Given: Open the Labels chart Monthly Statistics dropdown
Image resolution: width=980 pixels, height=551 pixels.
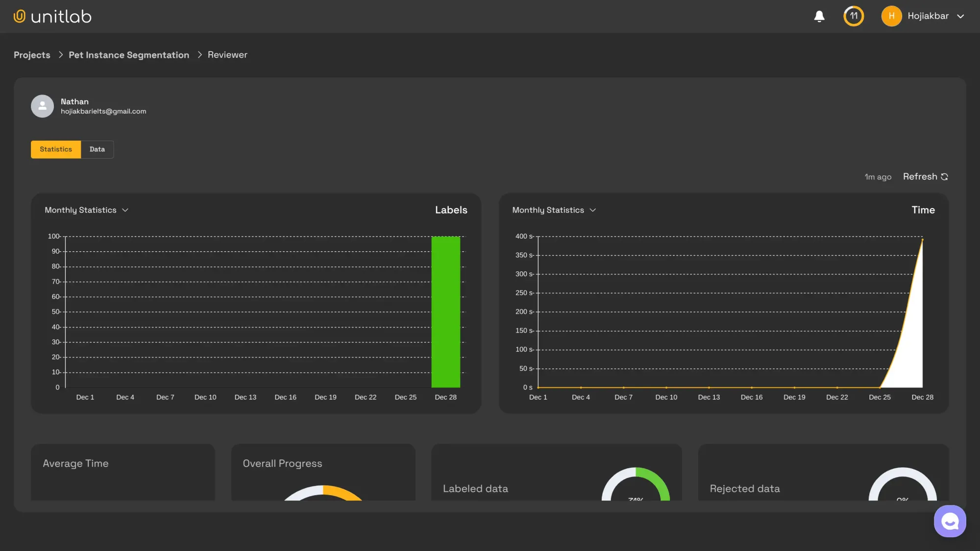Looking at the screenshot, I should click(x=86, y=210).
